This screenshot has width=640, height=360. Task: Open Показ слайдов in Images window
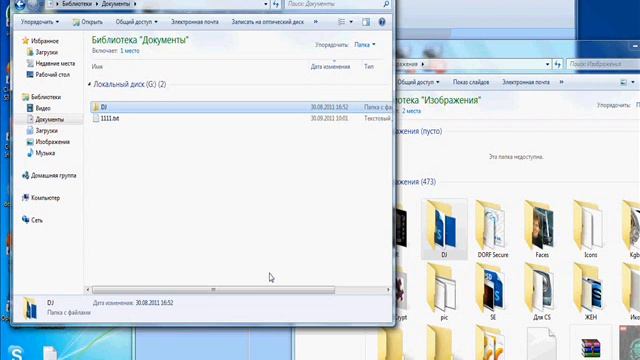[471, 82]
